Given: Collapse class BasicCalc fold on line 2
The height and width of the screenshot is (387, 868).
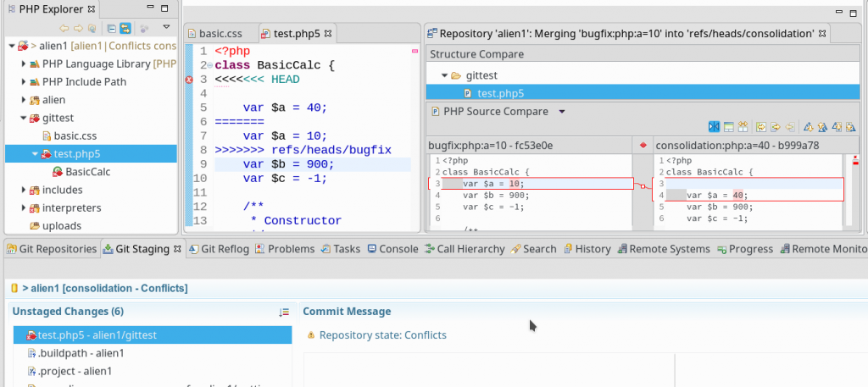Looking at the screenshot, I should point(209,65).
